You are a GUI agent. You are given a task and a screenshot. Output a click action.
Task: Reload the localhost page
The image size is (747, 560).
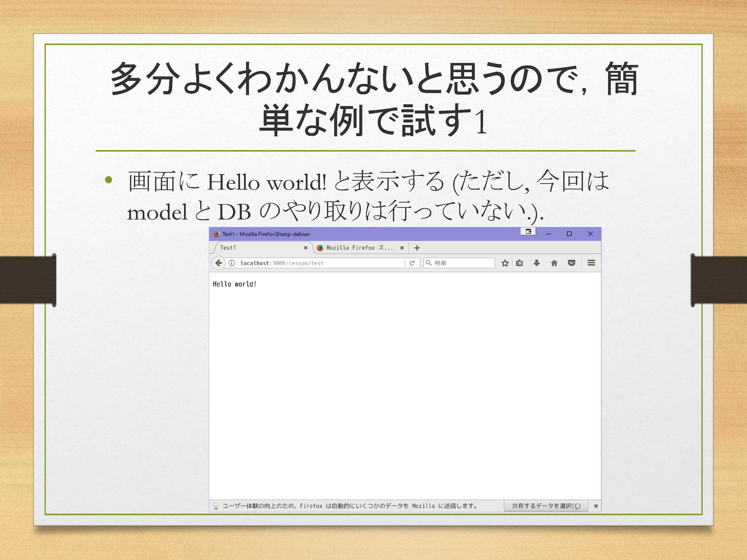tap(412, 263)
